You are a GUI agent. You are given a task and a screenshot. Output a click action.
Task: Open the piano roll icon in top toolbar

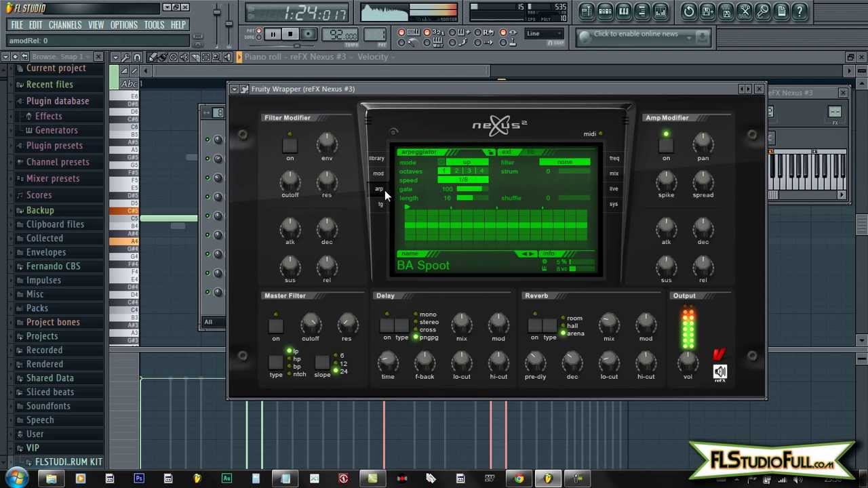pyautogui.click(x=623, y=12)
